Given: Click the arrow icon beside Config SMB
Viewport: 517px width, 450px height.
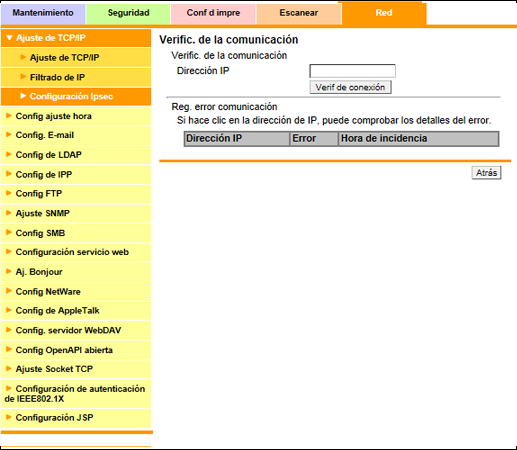Looking at the screenshot, I should pyautogui.click(x=9, y=232).
